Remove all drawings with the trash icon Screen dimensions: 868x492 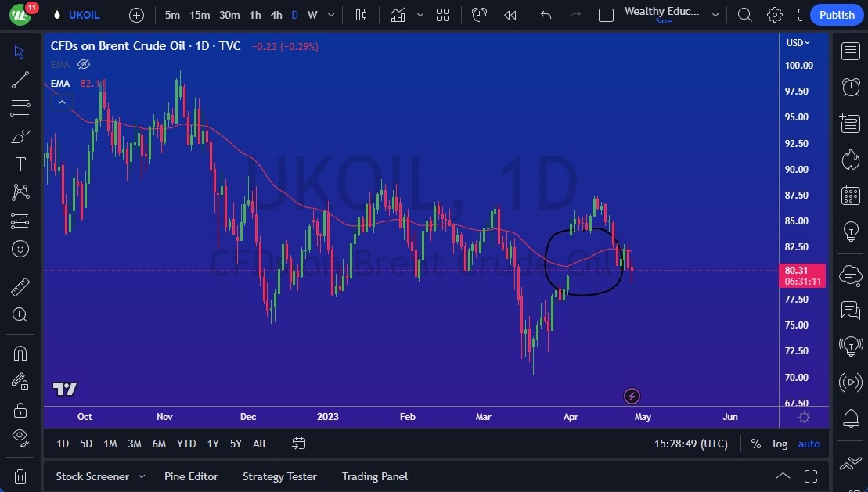(20, 476)
